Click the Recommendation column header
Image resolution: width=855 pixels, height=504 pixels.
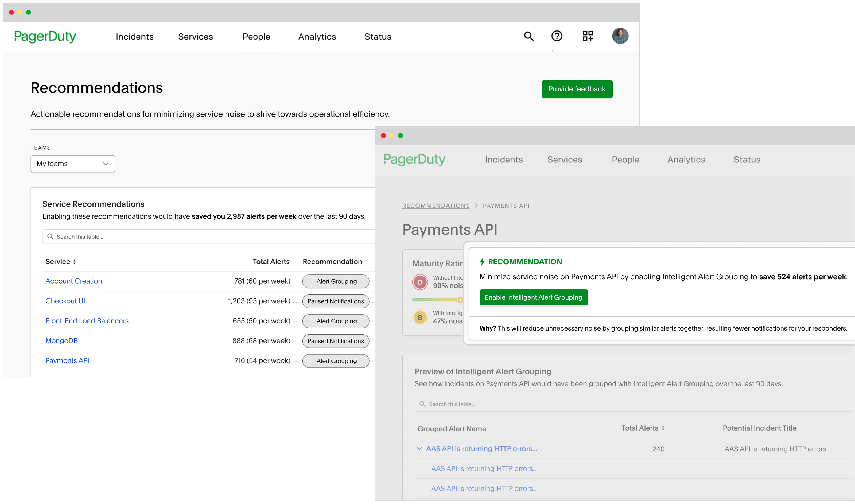pos(332,262)
